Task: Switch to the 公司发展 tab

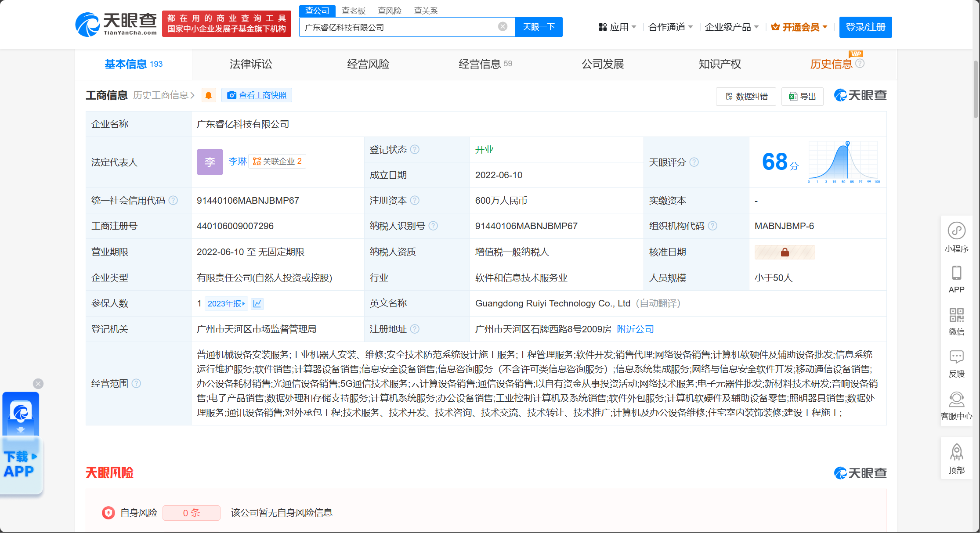Action: pyautogui.click(x=603, y=64)
